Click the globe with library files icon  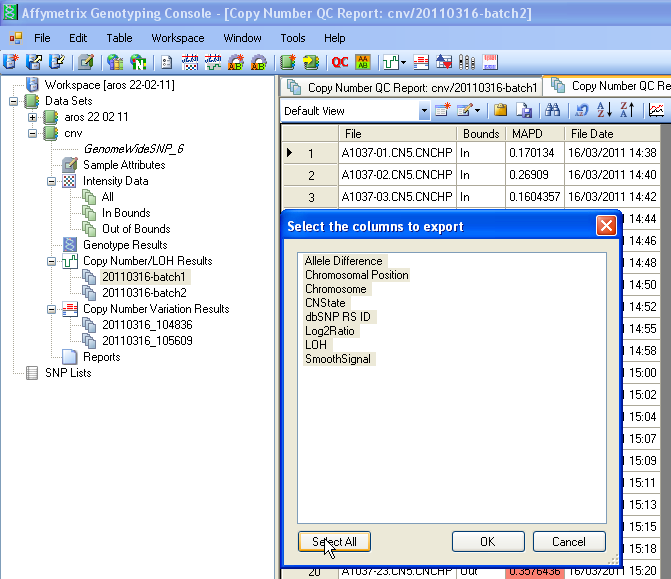point(115,62)
